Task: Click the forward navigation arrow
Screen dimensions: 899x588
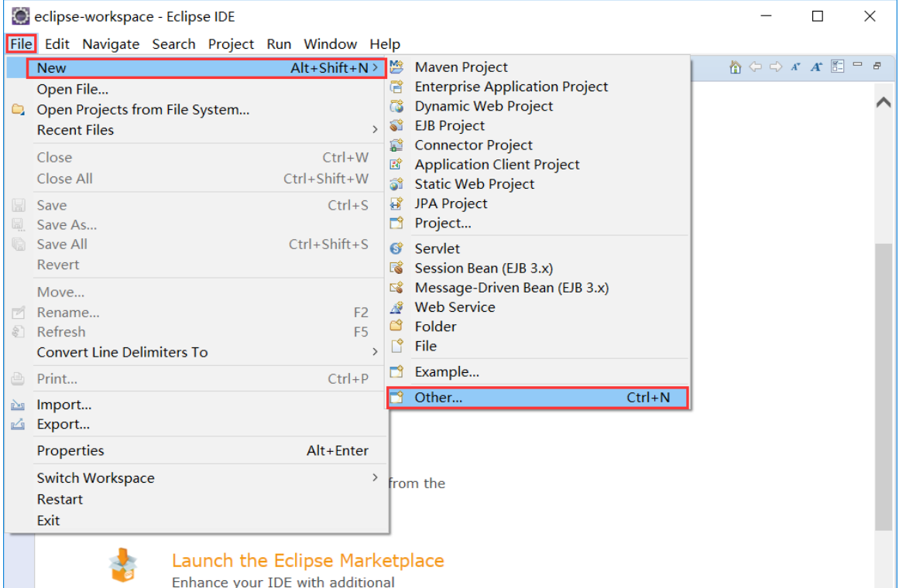Action: click(x=774, y=67)
